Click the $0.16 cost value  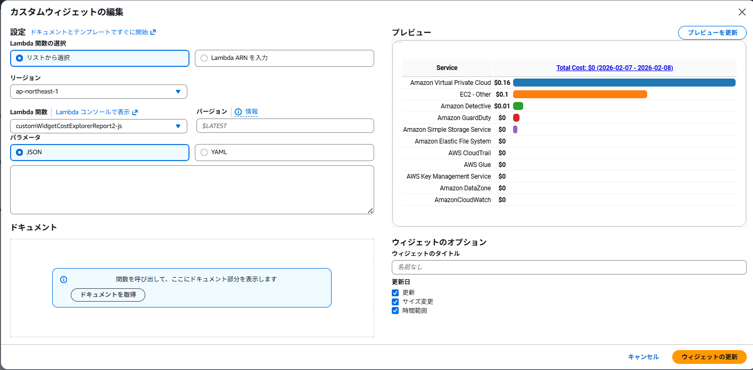pyautogui.click(x=502, y=83)
